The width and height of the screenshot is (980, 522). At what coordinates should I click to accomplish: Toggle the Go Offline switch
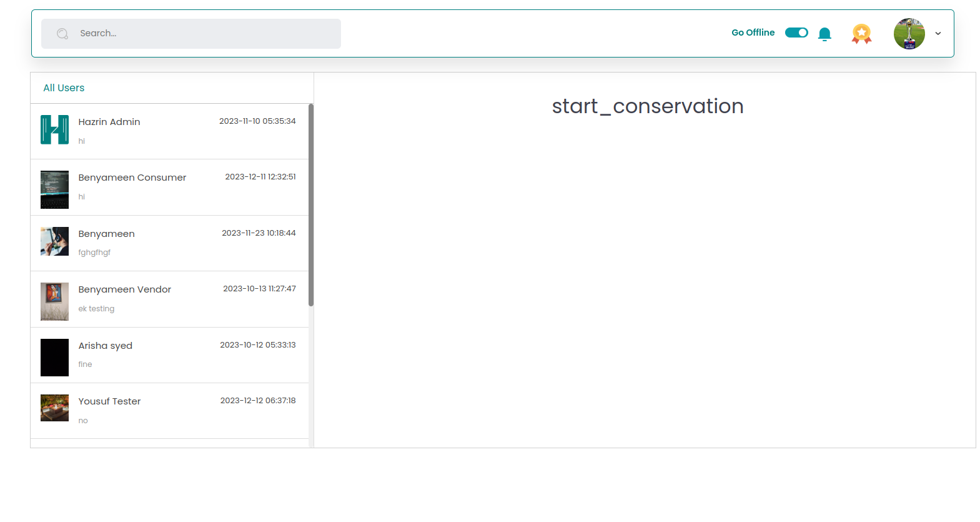point(796,33)
